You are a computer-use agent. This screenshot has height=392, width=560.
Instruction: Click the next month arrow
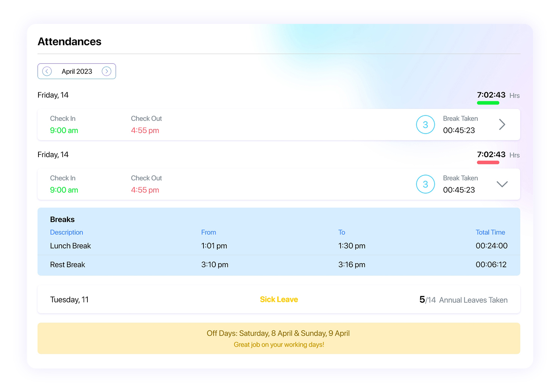click(x=107, y=71)
